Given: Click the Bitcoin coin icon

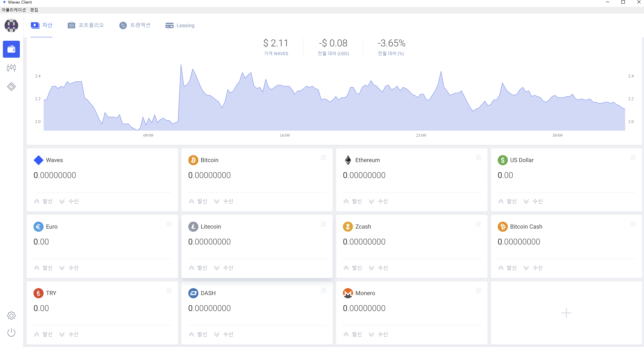Looking at the screenshot, I should pyautogui.click(x=193, y=160).
